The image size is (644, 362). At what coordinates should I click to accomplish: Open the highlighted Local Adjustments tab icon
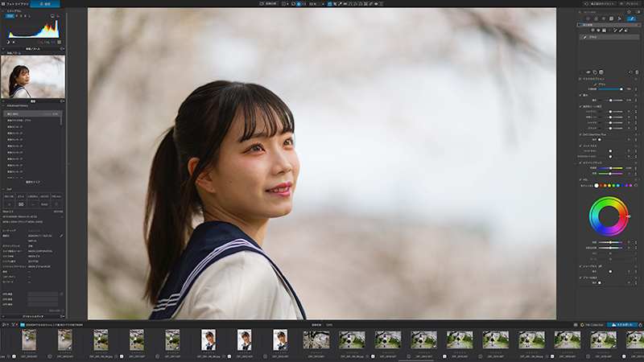[x=631, y=19]
